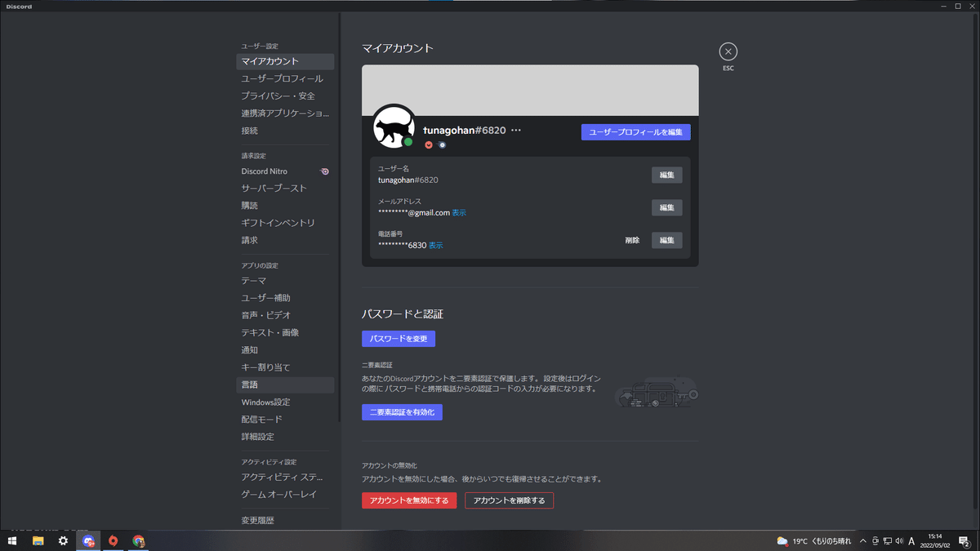Click the settings sidebar scrollbar
Screen dimensions: 980x551
pyautogui.click(x=339, y=216)
